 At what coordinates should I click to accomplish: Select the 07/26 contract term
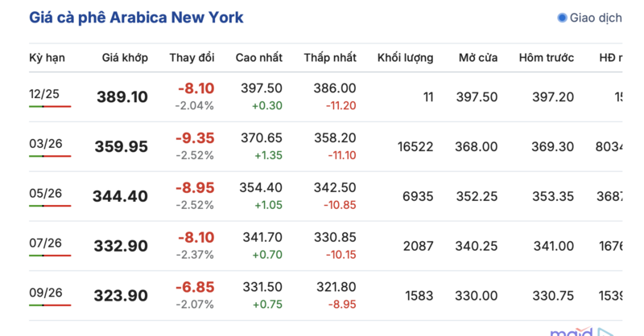pos(45,243)
